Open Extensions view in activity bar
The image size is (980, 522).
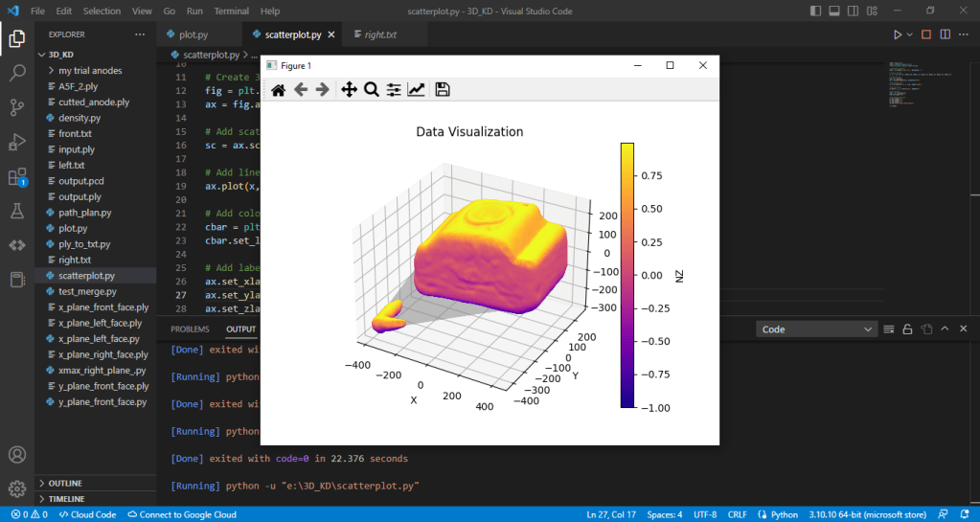click(x=17, y=177)
